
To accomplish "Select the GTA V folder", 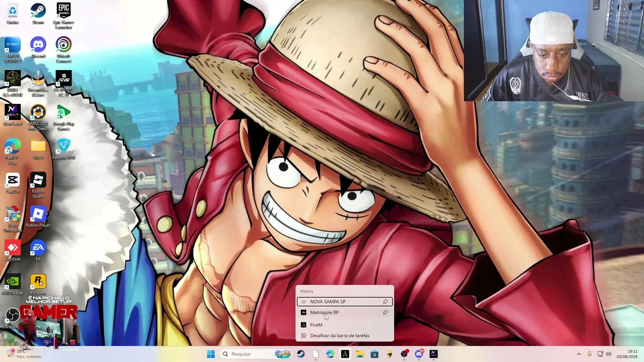I will pos(38,149).
